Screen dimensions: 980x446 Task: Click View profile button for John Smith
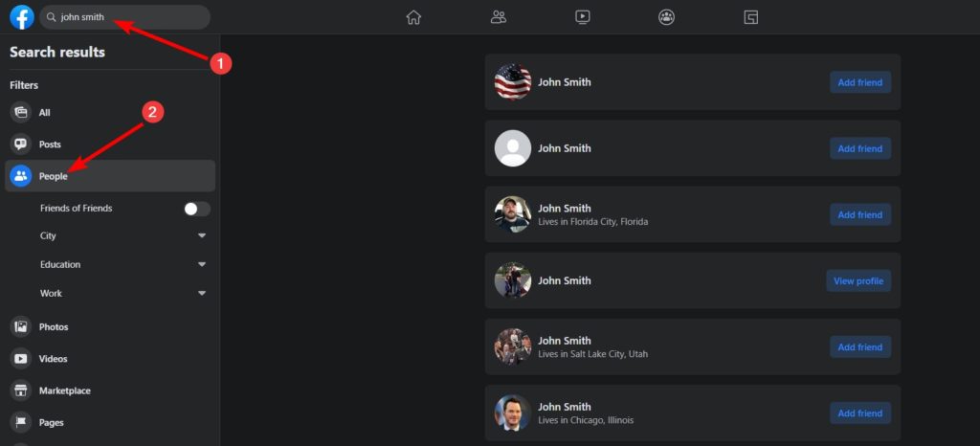[858, 281]
